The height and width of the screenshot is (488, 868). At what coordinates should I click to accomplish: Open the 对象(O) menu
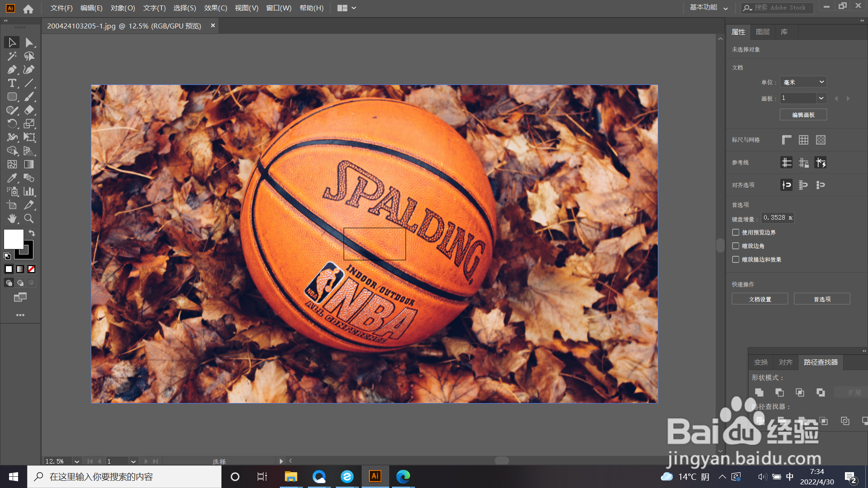(x=123, y=8)
